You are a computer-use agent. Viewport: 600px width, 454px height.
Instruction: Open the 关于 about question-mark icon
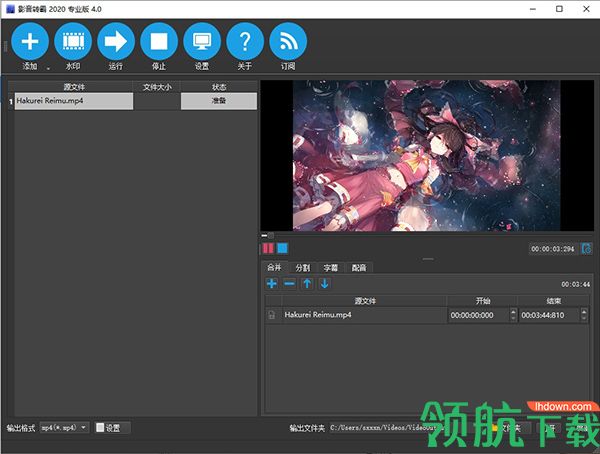[245, 41]
